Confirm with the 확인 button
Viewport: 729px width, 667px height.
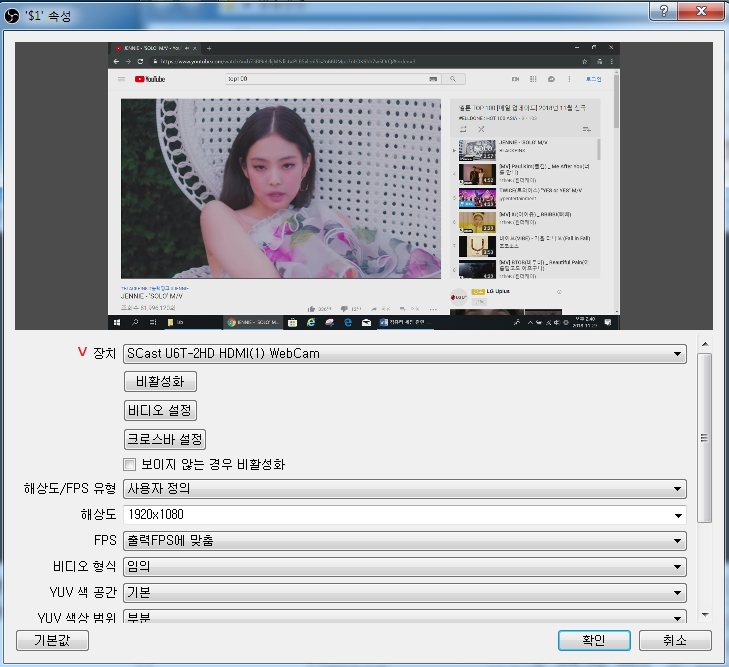point(594,641)
